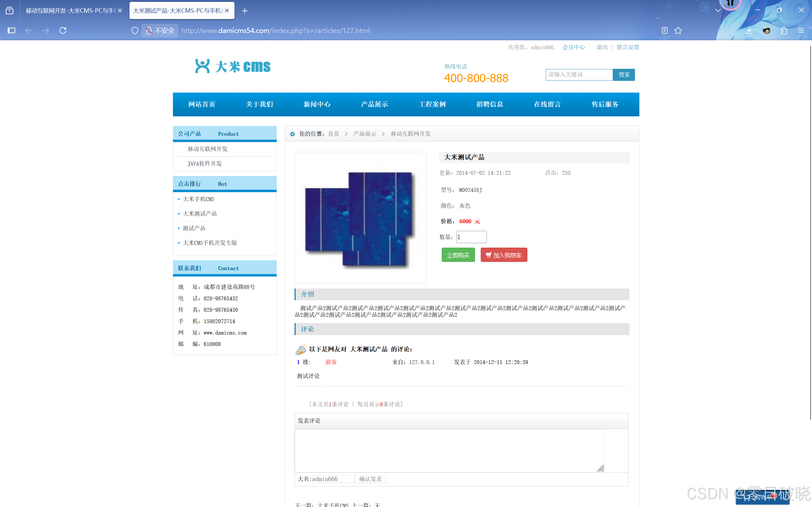Click the 数量 quantity input field

coord(471,237)
